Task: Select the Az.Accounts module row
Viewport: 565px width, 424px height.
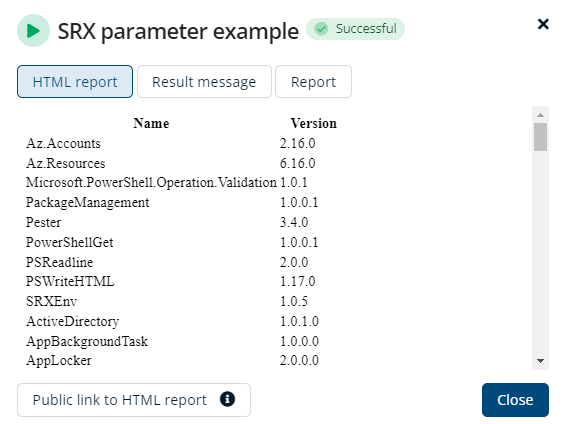Action: tap(172, 144)
